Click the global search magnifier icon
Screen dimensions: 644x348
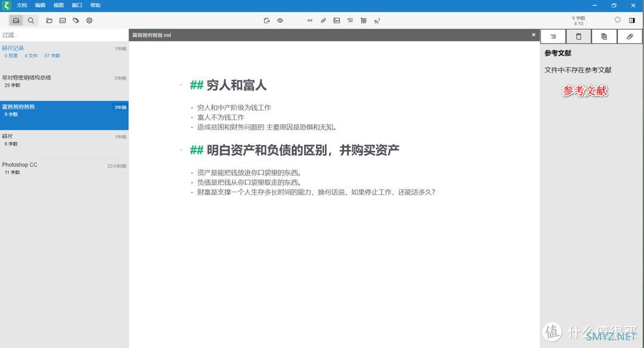pyautogui.click(x=31, y=20)
